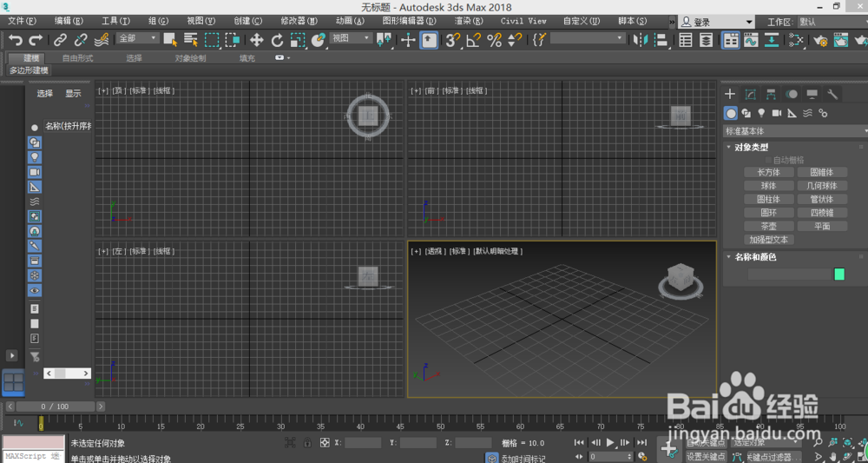Viewport: 868px width, 463px height.
Task: Toggle the 3D Snaps button
Action: pos(453,40)
